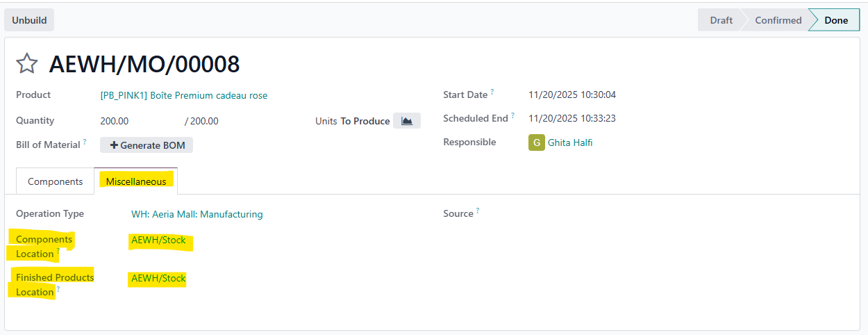
Task: Open the Finished Products Location AEWH/Stock link
Action: [159, 279]
